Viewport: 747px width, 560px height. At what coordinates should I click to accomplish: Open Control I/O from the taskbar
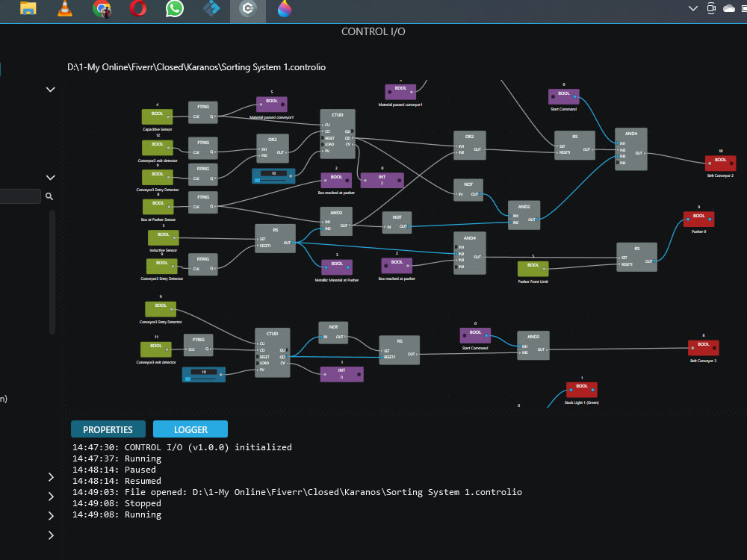click(x=247, y=10)
